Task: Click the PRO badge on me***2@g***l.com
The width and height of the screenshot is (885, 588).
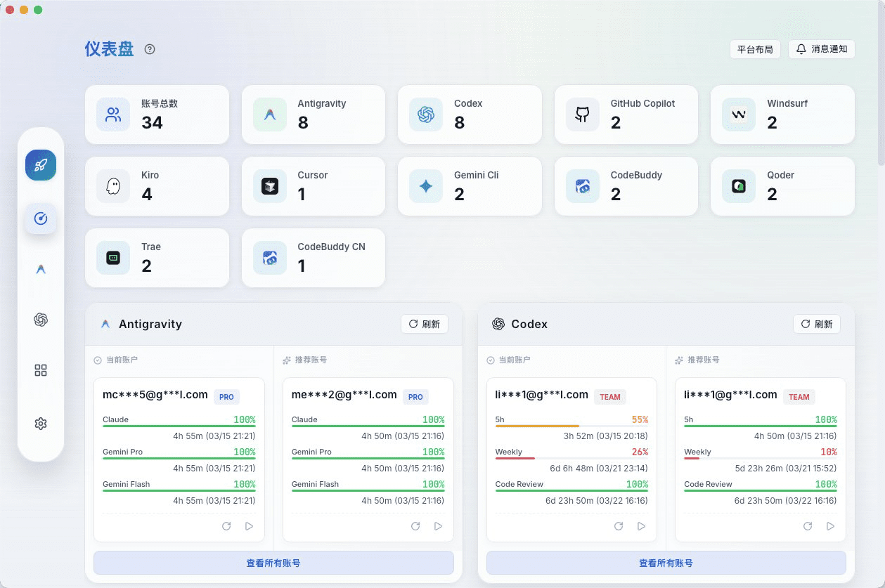Action: tap(415, 397)
